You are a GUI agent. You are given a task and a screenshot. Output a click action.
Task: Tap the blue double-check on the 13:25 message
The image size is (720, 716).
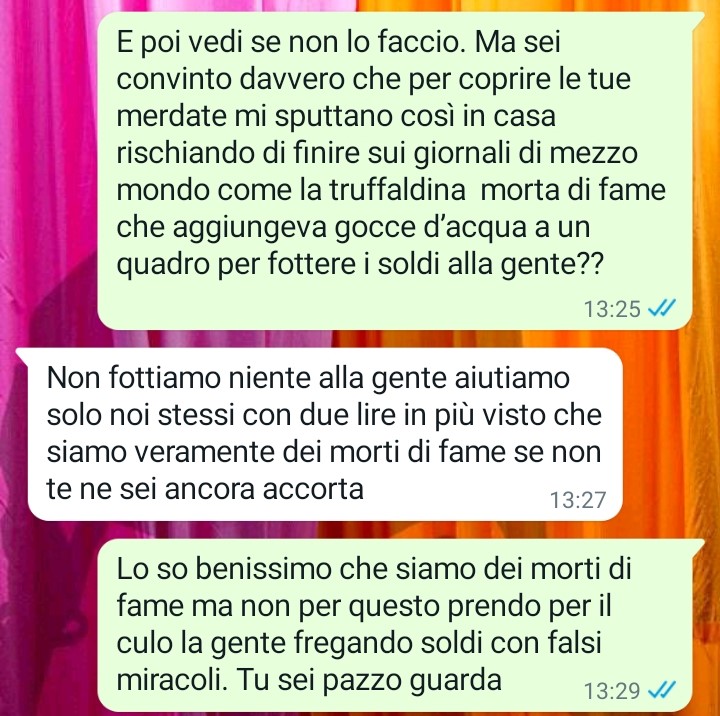(662, 308)
